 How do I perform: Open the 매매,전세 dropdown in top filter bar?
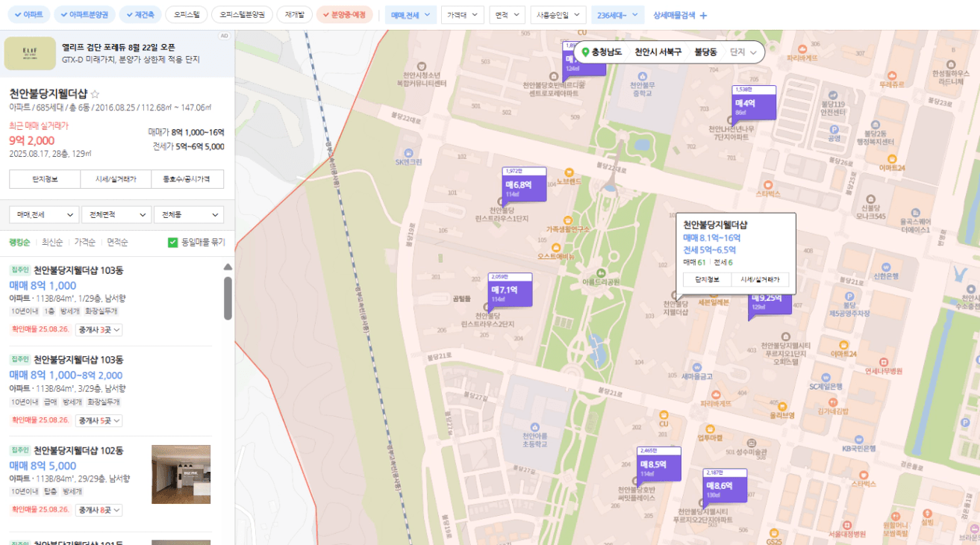point(411,15)
